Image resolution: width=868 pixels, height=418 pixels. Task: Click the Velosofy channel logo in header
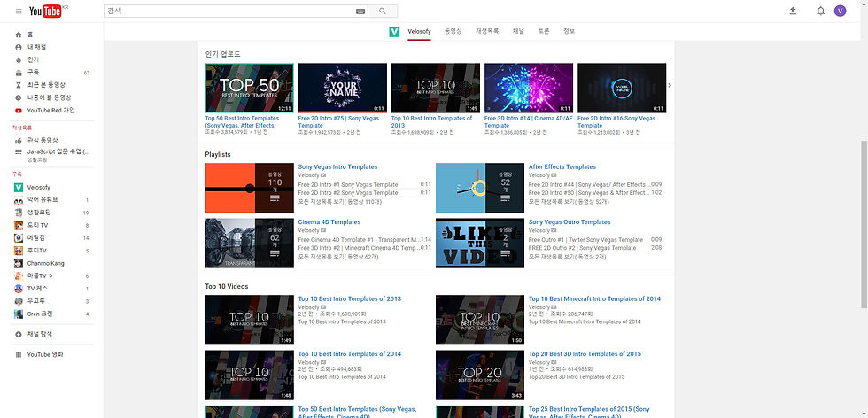coord(394,32)
